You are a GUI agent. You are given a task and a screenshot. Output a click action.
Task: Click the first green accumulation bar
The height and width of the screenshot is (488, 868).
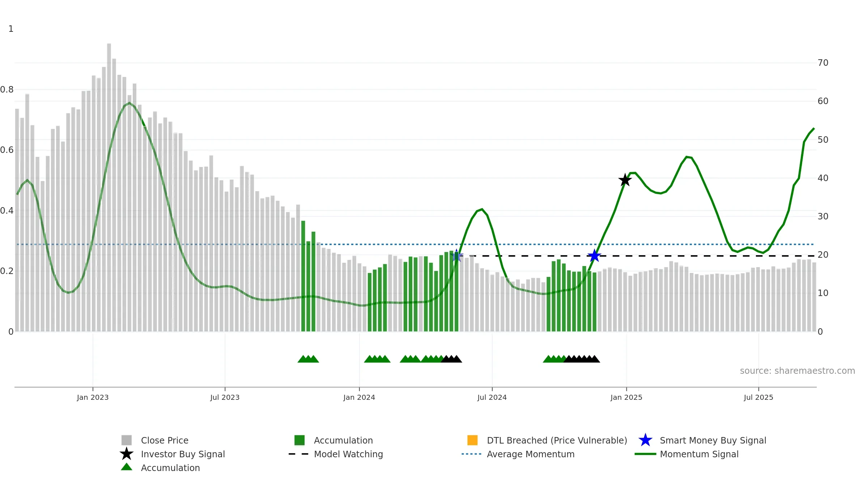click(x=303, y=276)
